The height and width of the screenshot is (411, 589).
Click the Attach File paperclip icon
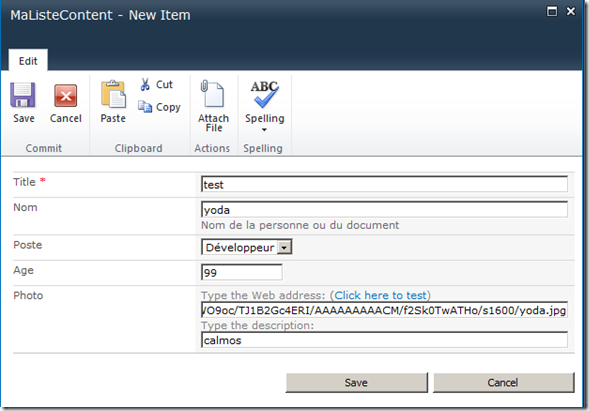213,94
